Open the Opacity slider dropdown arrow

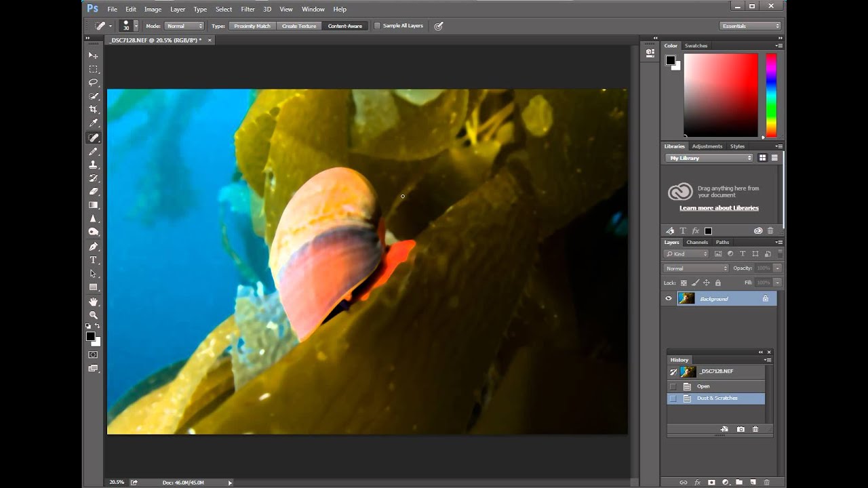pos(777,268)
